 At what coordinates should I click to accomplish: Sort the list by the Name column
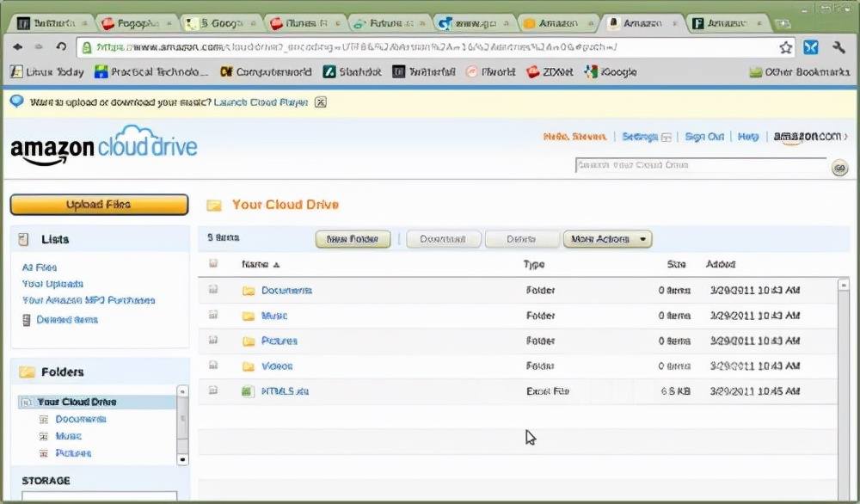tap(261, 264)
